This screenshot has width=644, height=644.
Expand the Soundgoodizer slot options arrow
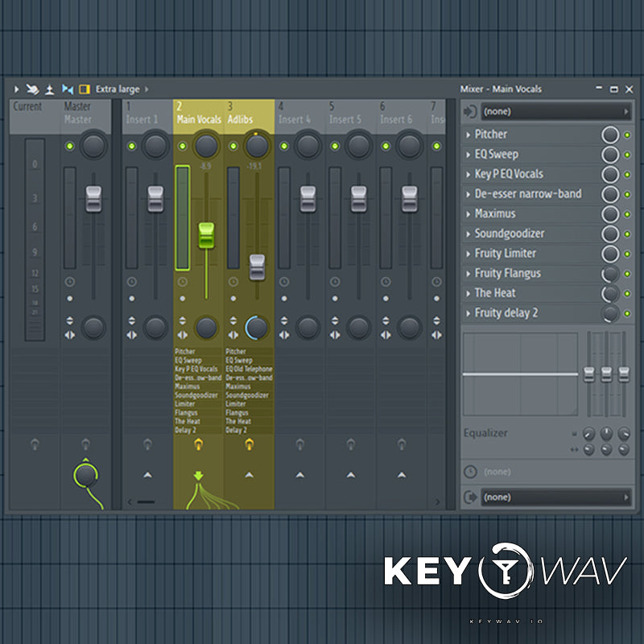[469, 234]
